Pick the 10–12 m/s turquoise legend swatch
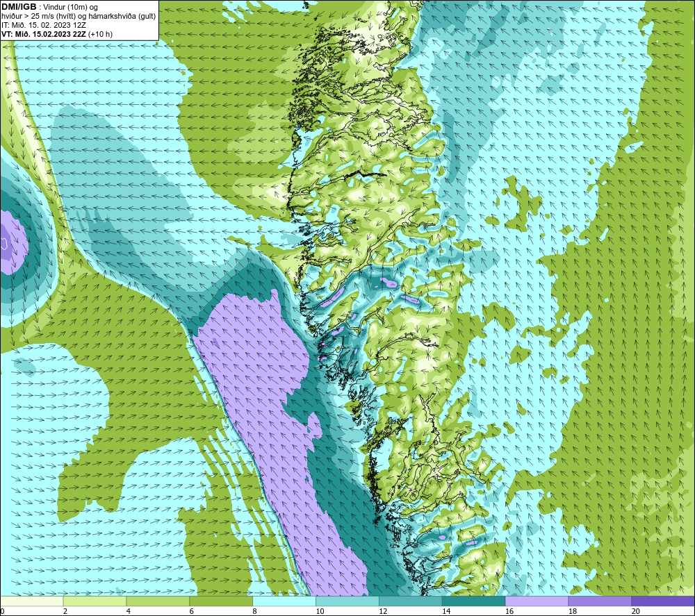The width and height of the screenshot is (695, 616). (347, 601)
